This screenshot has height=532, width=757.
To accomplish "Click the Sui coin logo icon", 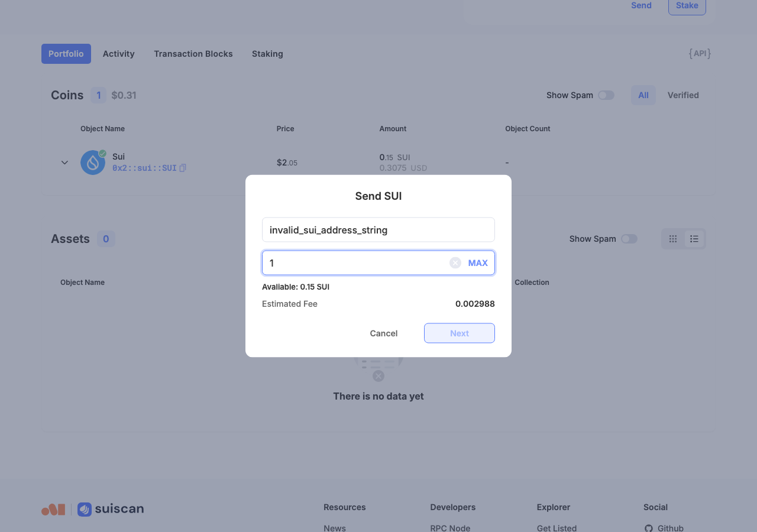I will (x=93, y=163).
